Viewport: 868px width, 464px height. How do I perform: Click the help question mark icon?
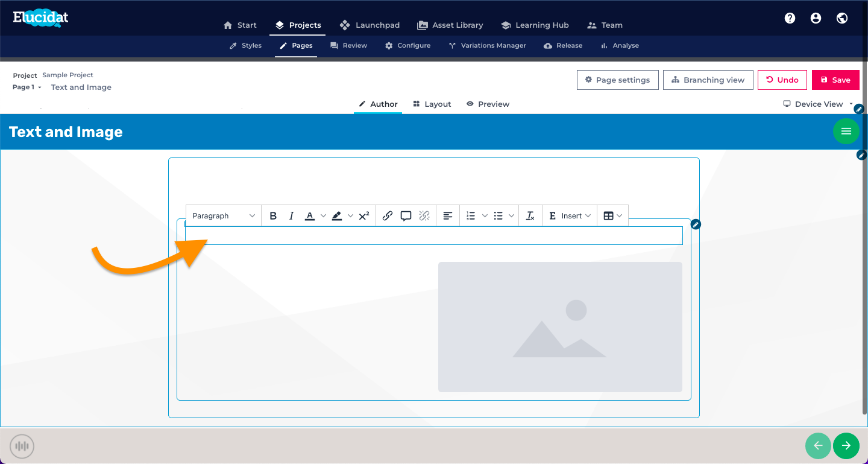click(x=790, y=18)
